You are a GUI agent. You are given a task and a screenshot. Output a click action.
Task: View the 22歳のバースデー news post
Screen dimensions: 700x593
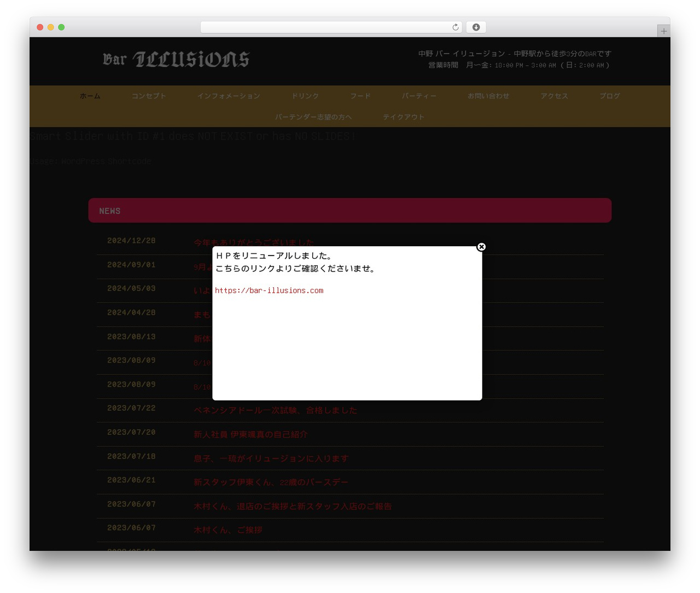pos(271,482)
